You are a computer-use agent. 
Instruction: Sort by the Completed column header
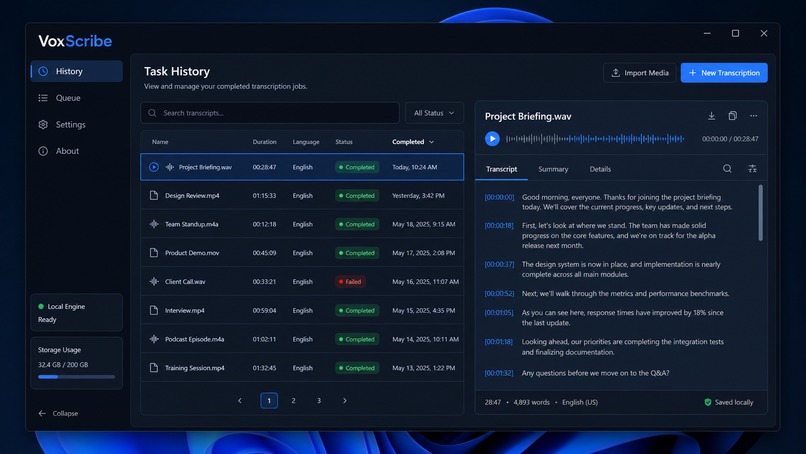413,141
